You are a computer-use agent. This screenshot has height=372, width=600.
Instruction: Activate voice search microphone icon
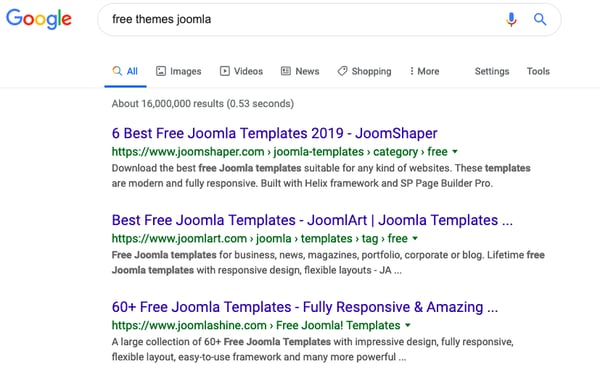pyautogui.click(x=511, y=19)
